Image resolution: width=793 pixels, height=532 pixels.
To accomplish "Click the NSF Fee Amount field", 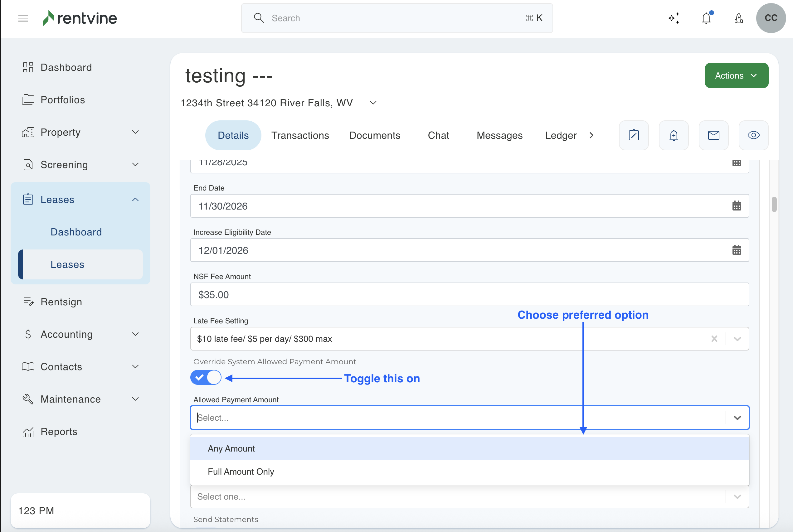I will (x=469, y=294).
